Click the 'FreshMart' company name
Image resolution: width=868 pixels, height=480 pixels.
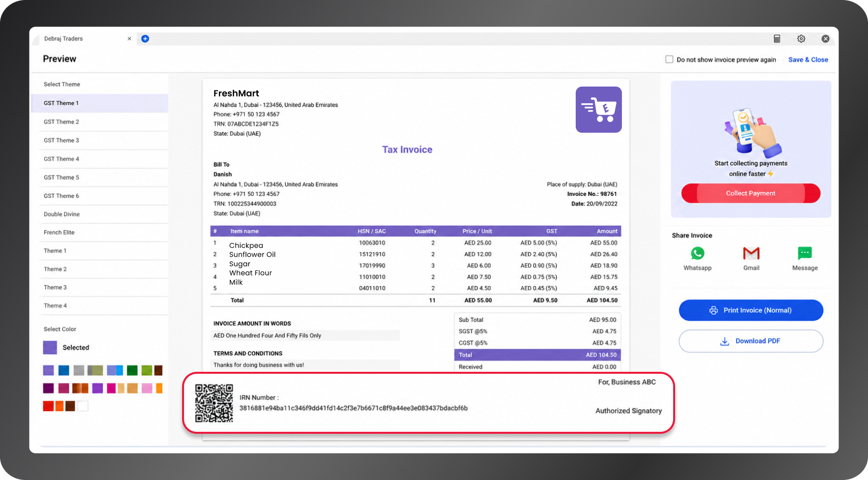[x=236, y=93]
